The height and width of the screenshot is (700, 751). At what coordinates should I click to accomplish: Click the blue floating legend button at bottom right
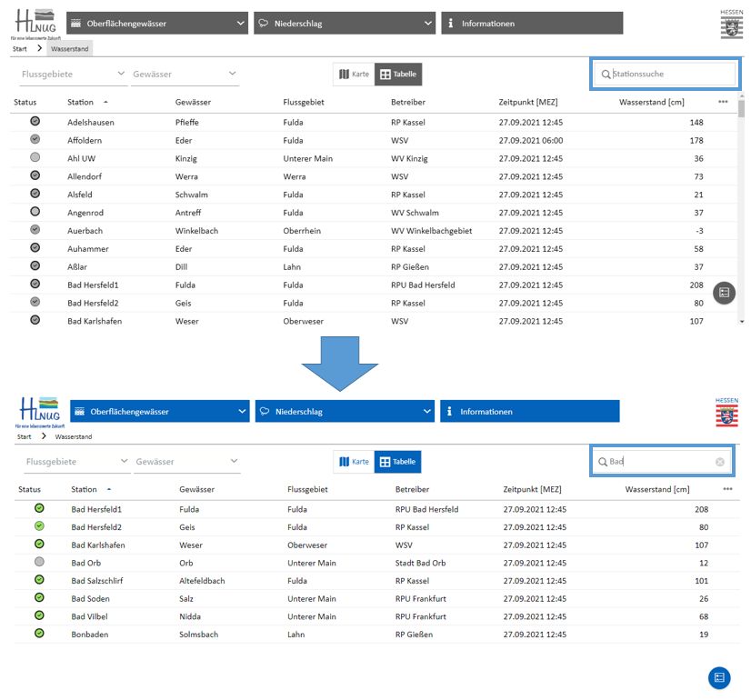click(719, 677)
